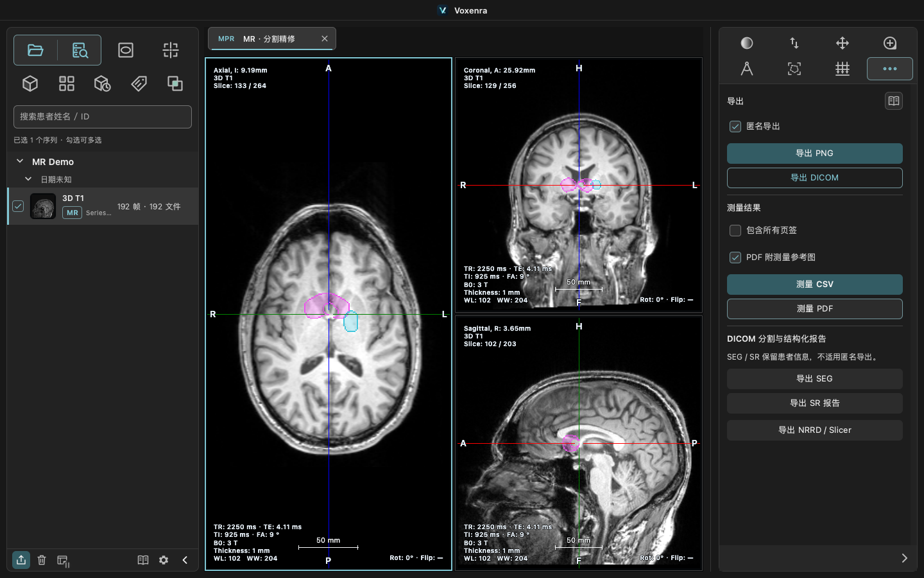
Task: Collapse the MR Demo patient node
Action: click(x=20, y=161)
